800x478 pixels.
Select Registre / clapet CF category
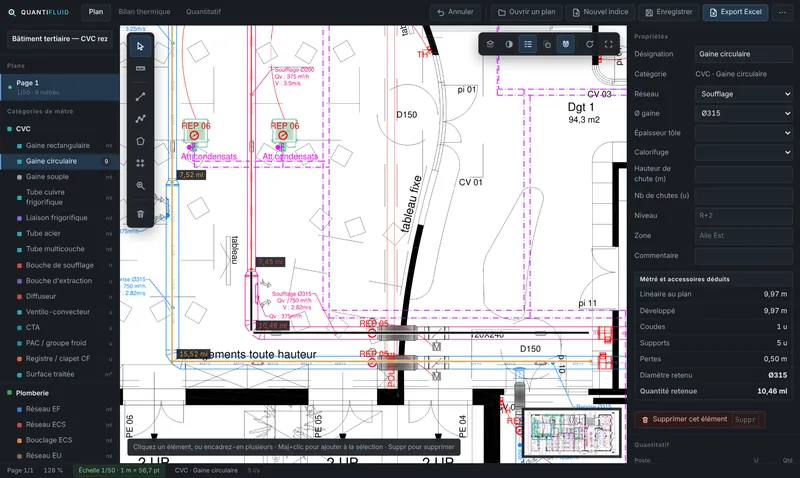coord(60,359)
